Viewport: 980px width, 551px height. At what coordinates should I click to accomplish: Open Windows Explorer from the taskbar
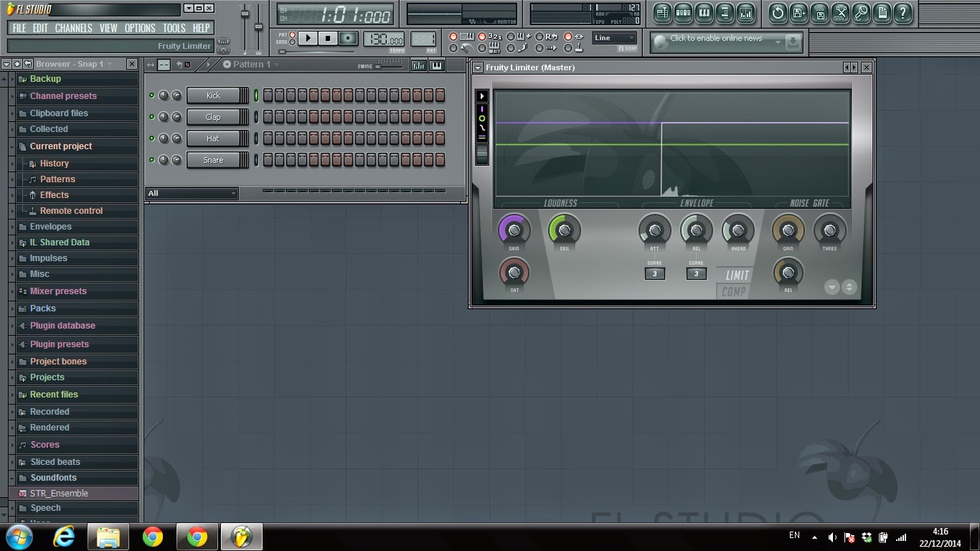pyautogui.click(x=108, y=537)
